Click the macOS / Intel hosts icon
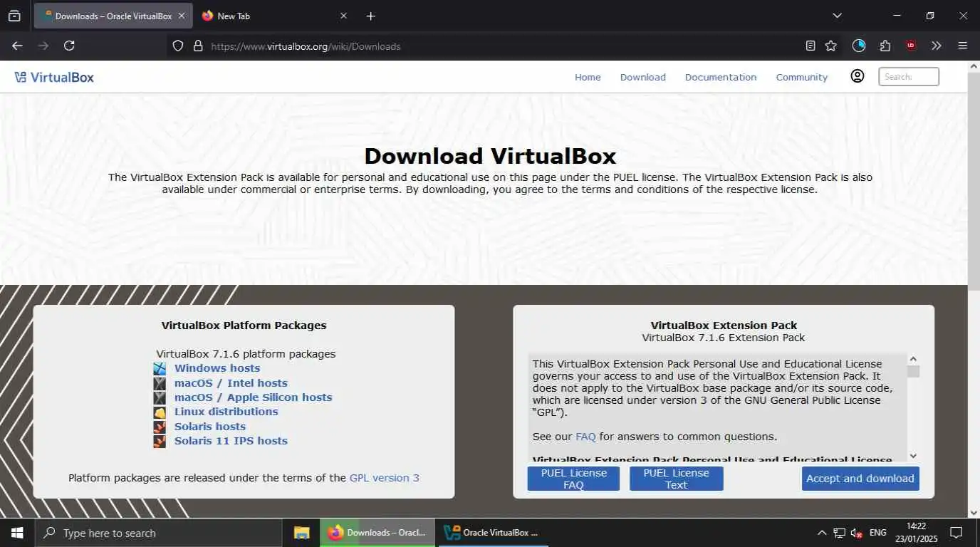This screenshot has width=980, height=547. click(160, 383)
